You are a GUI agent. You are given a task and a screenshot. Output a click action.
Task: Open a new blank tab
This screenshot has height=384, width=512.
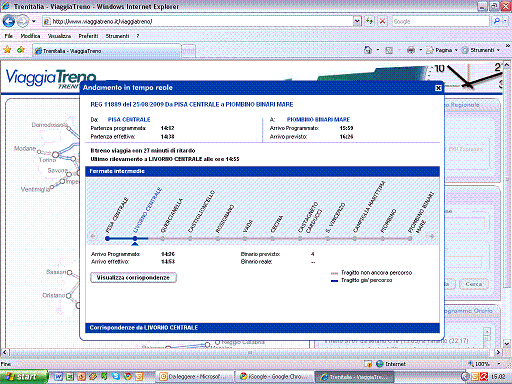(189, 51)
